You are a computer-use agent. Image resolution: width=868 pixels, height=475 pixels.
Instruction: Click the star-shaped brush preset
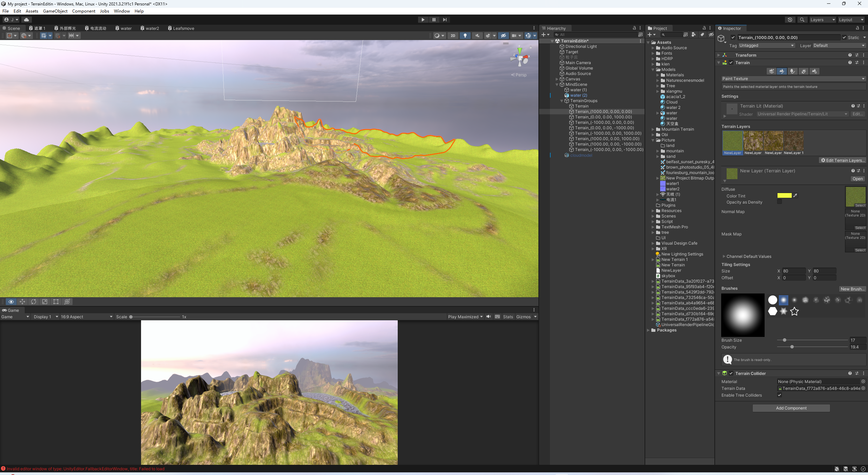tap(794, 311)
